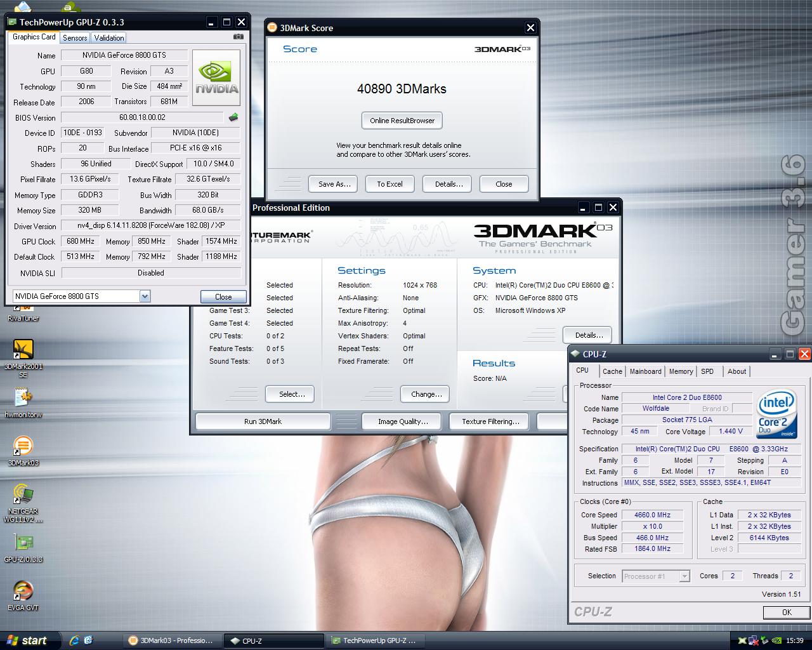Click the CPU-Z title bar icon
The width and height of the screenshot is (812, 650).
[575, 354]
